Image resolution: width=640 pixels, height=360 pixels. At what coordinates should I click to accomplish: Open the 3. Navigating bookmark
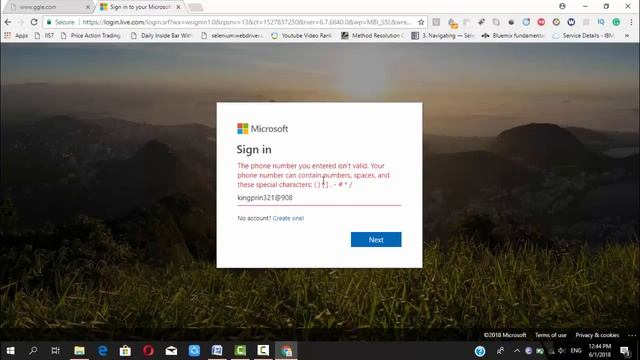443,36
